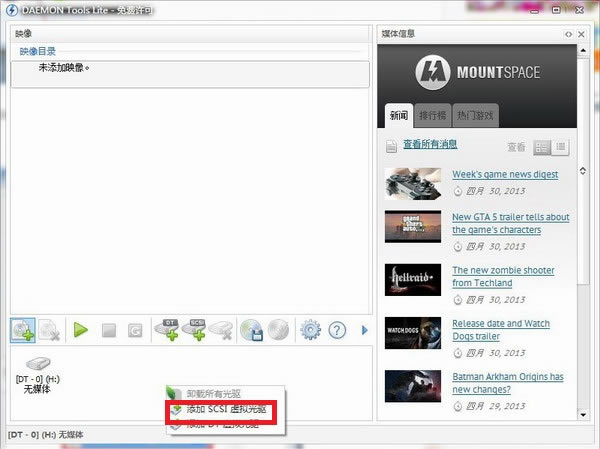The height and width of the screenshot is (449, 600).
Task: Click the Create disc image icon
Action: [251, 329]
